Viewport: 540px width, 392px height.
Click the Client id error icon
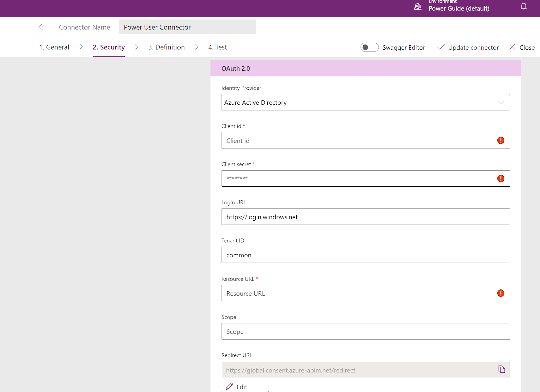[500, 141]
